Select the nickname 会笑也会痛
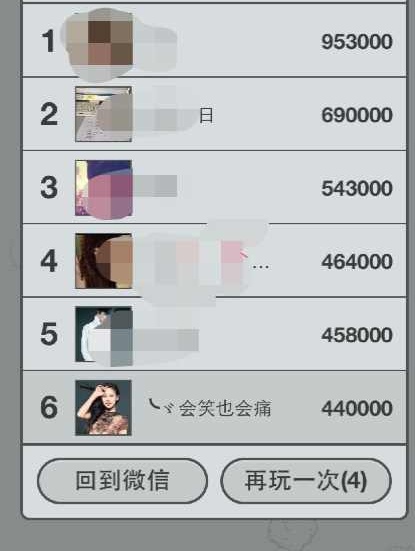The height and width of the screenshot is (551, 415). pos(225,408)
